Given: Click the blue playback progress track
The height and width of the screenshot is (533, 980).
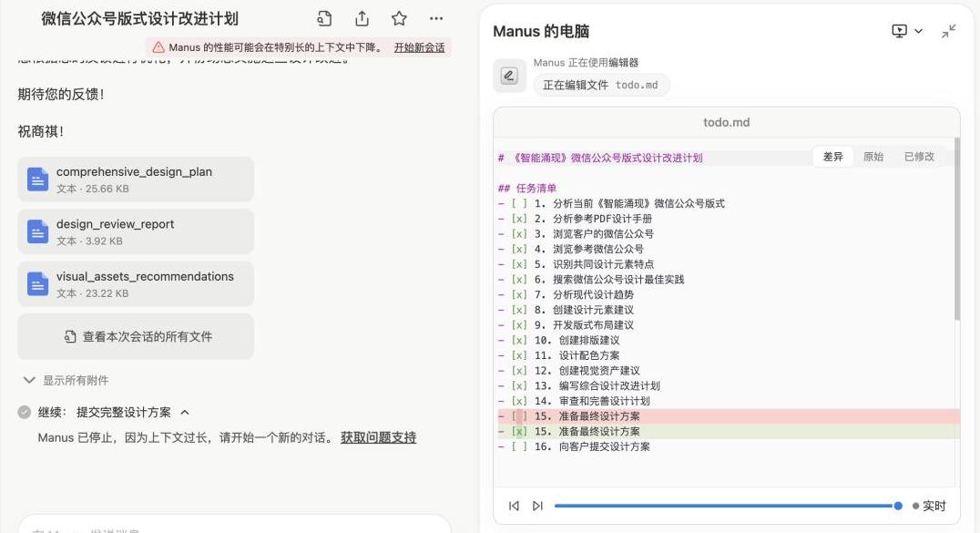Looking at the screenshot, I should [x=724, y=506].
